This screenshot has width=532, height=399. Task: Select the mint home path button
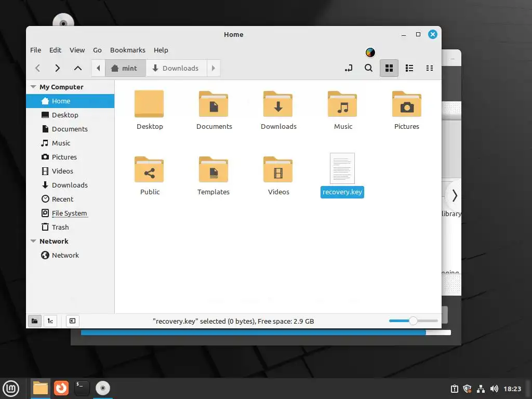(x=125, y=68)
